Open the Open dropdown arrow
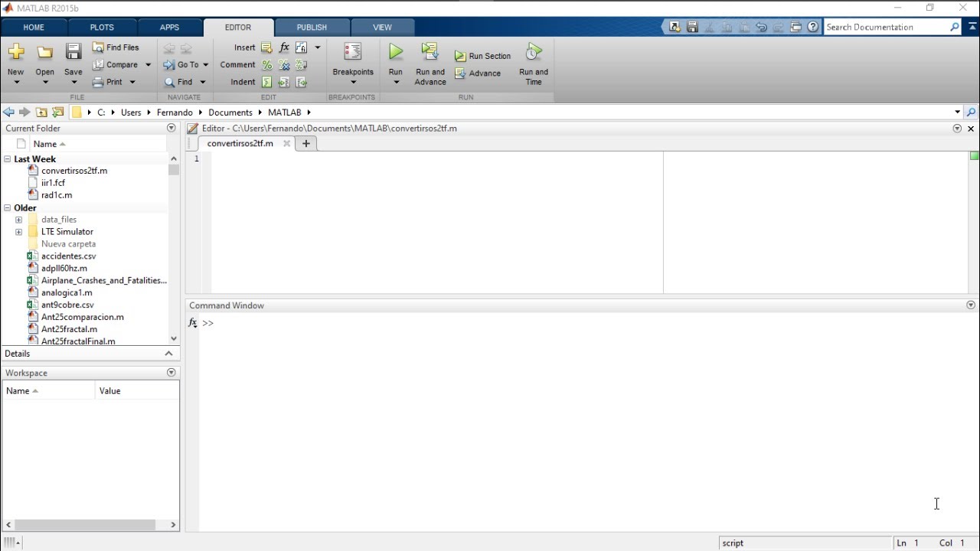This screenshot has height=551, width=980. pyautogui.click(x=45, y=83)
